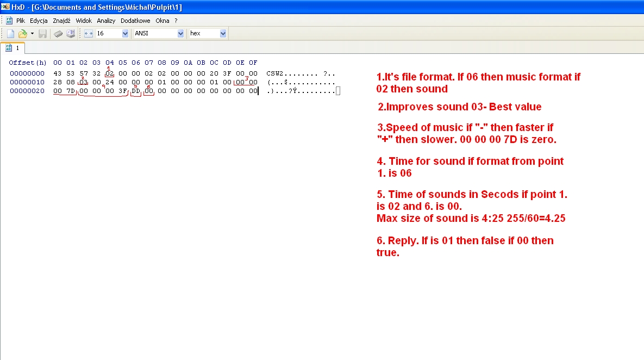Click the Save disk icon
This screenshot has height=360, width=644.
coord(42,34)
